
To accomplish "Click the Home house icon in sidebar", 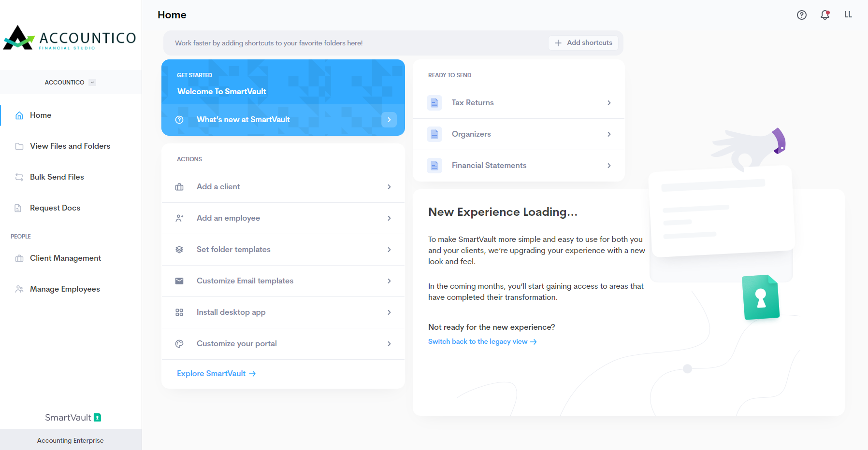I will click(x=19, y=115).
